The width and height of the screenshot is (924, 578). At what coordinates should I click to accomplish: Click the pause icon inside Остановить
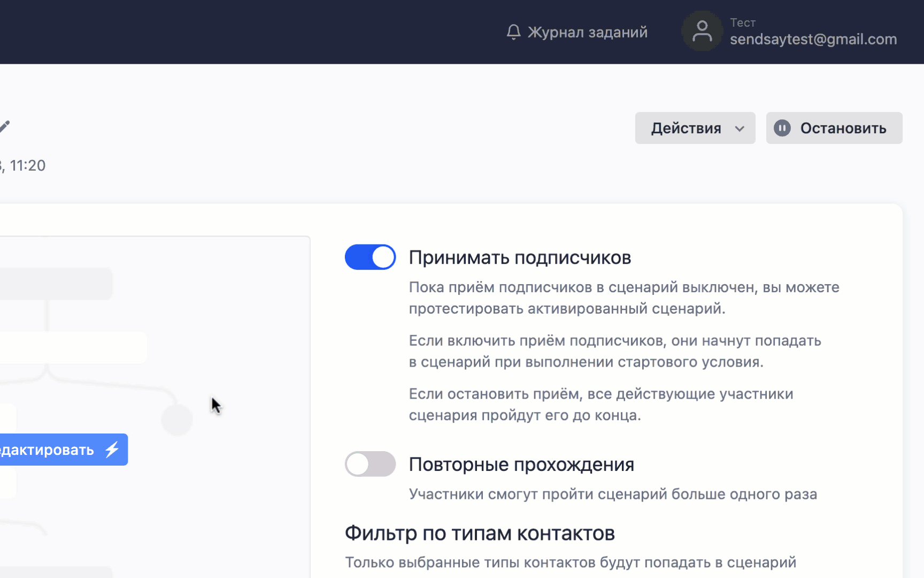[782, 128]
